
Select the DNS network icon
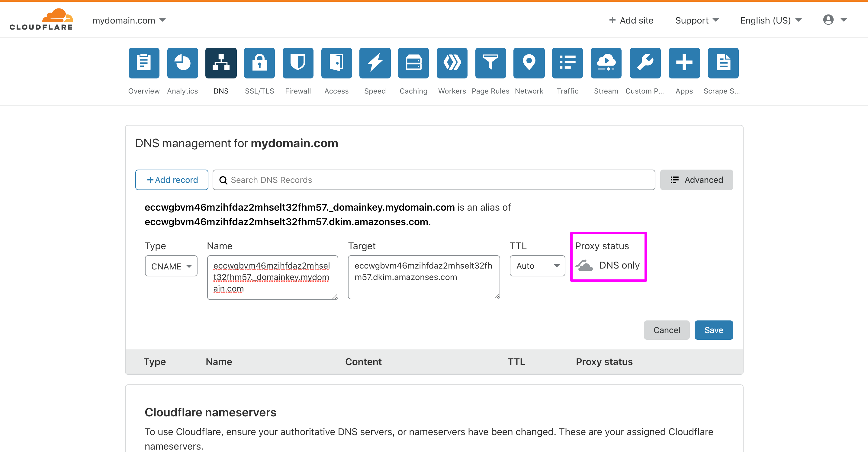(x=221, y=63)
